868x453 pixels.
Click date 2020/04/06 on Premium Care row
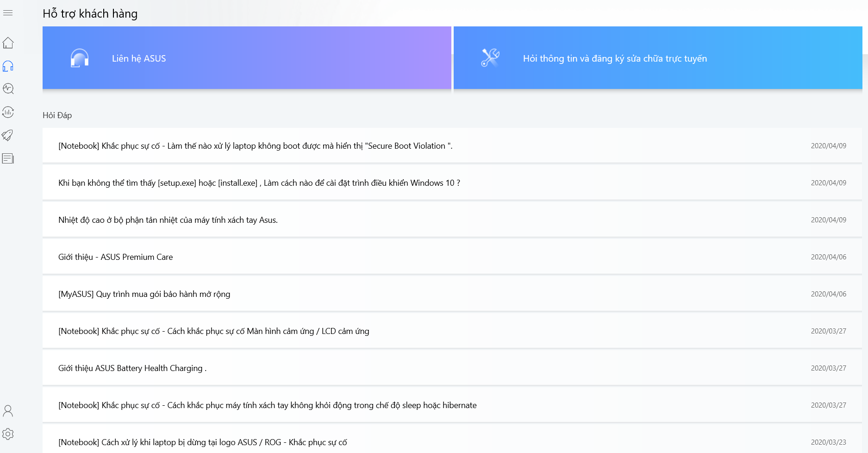tap(828, 257)
